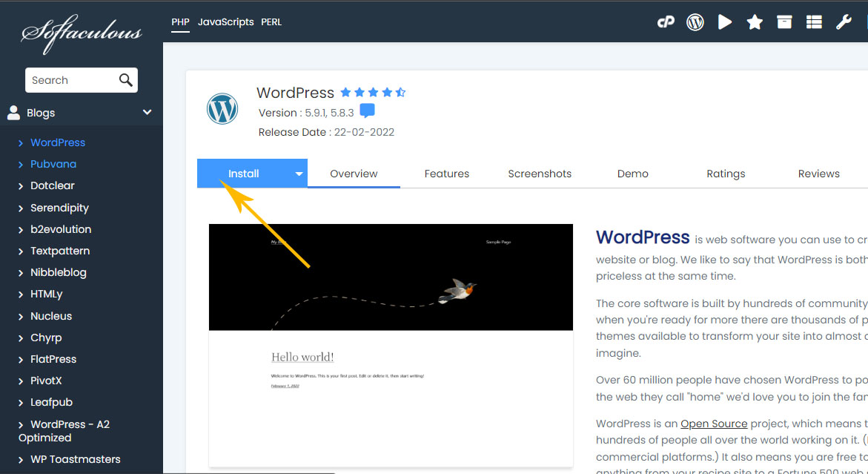The width and height of the screenshot is (868, 474).
Task: Click the blue comment bubble icon
Action: click(x=367, y=111)
